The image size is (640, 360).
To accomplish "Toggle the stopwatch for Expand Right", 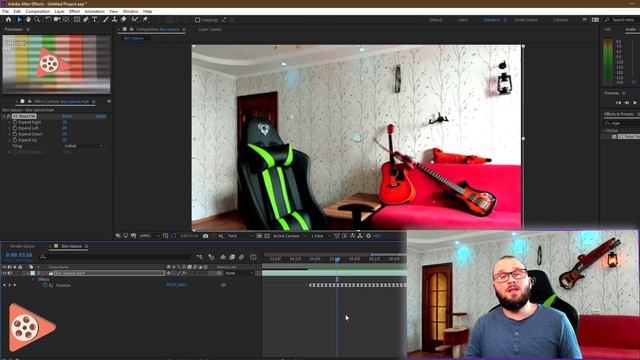I will coord(15,122).
